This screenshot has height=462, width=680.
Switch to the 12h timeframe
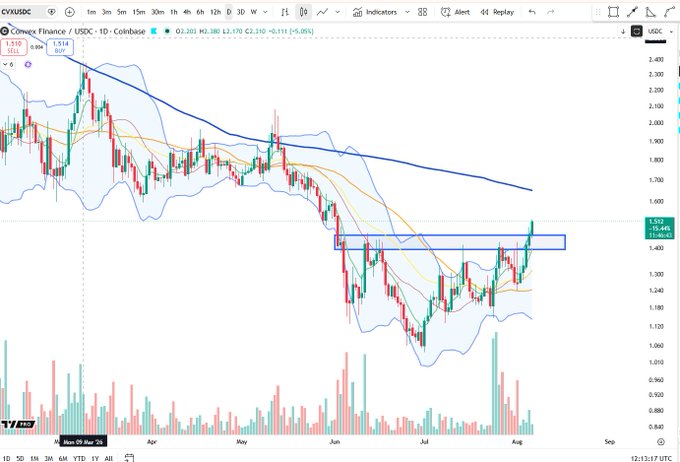click(x=216, y=12)
